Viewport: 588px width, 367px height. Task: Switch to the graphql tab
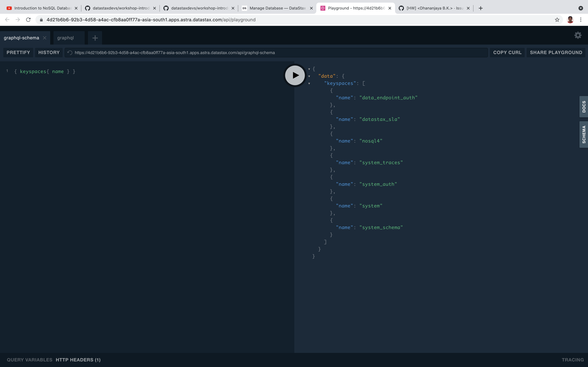[x=66, y=38]
